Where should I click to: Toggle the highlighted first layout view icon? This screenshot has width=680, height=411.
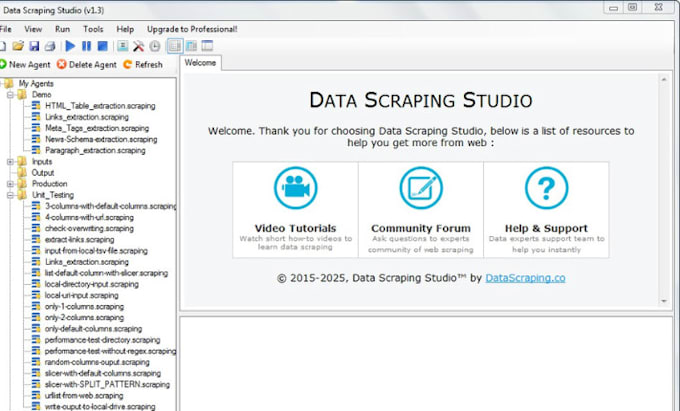click(175, 46)
